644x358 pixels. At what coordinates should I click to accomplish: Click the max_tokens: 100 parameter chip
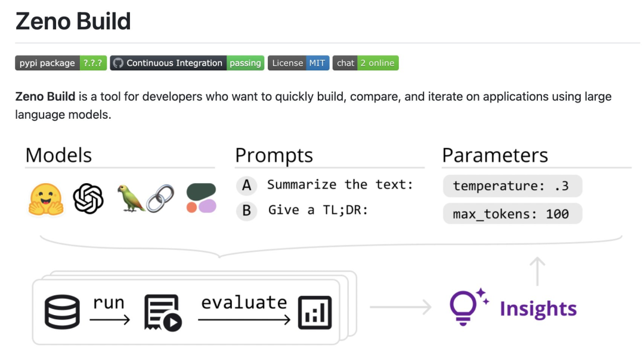point(512,214)
